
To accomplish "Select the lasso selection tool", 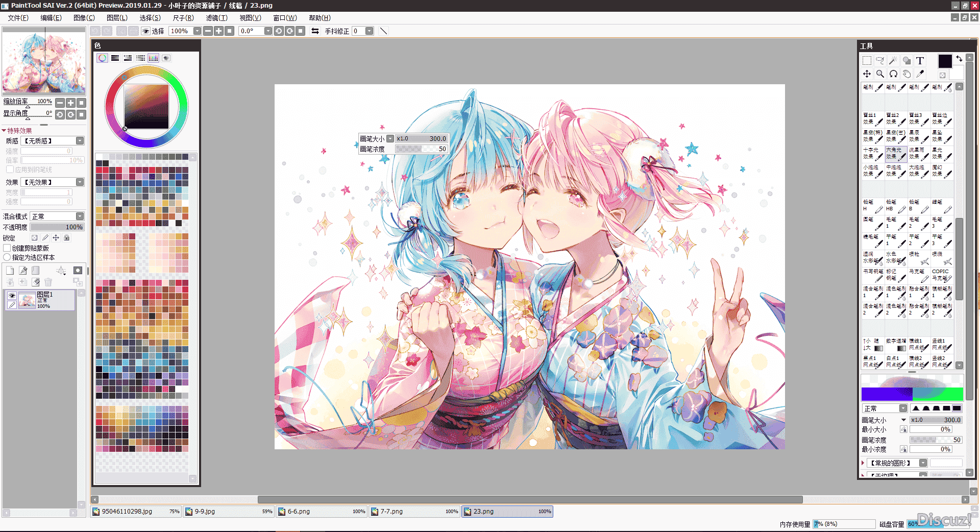I will coord(880,61).
